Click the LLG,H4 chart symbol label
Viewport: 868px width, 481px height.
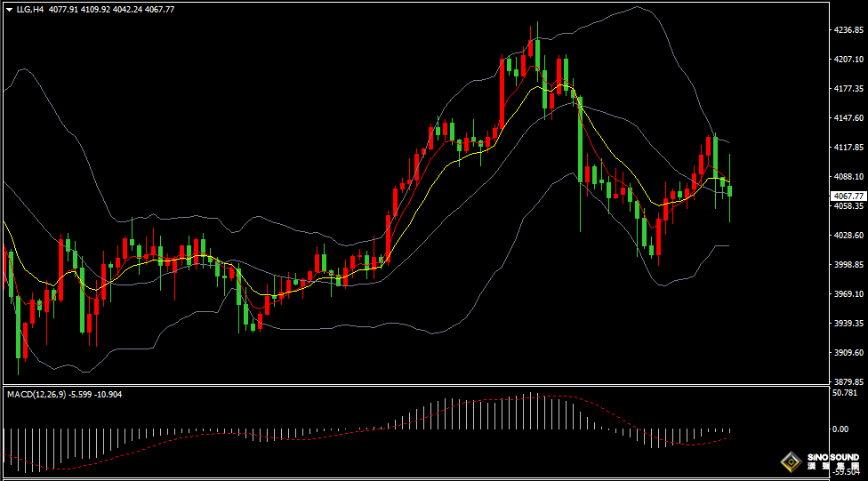click(x=29, y=10)
